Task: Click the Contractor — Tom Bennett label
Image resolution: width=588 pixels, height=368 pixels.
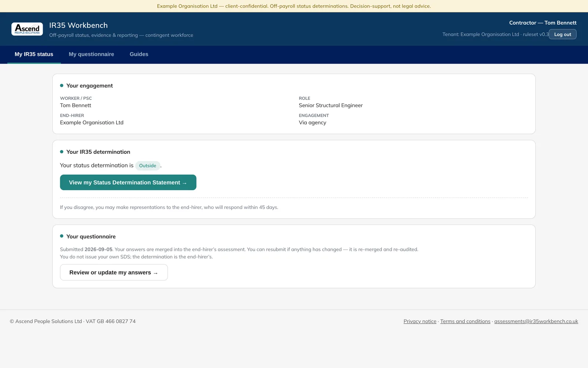Action: (543, 23)
